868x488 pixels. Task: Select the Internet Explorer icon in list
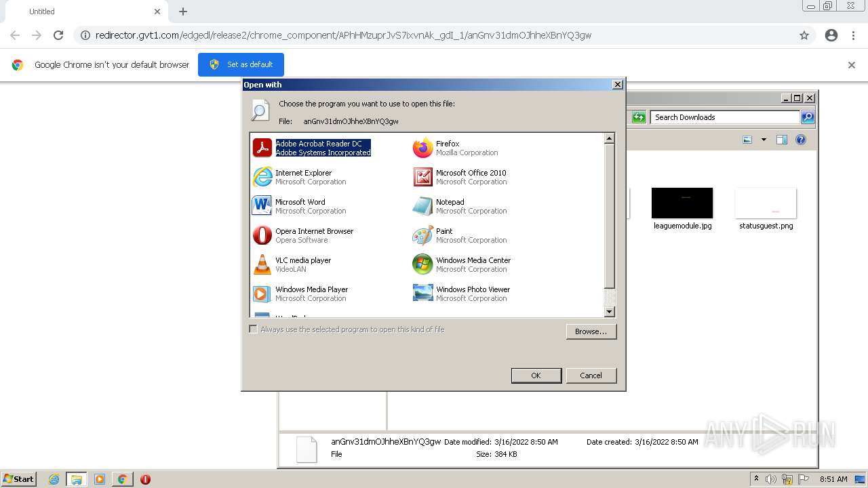[x=262, y=177]
